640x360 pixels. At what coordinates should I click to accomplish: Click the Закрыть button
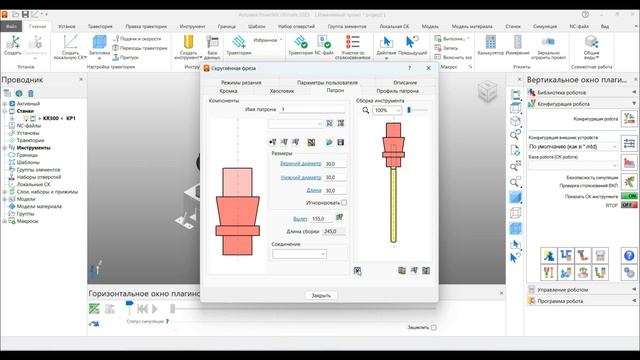click(x=321, y=295)
